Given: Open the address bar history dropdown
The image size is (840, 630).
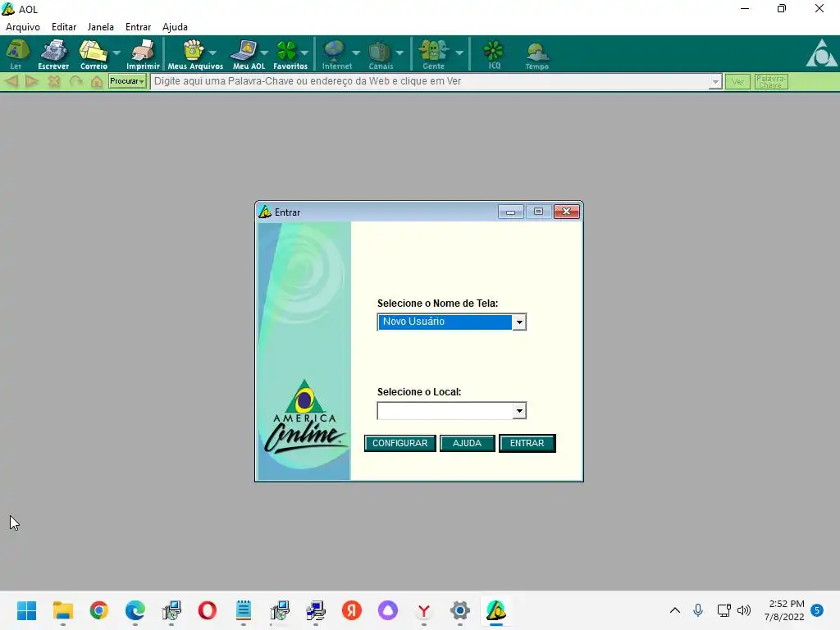Looking at the screenshot, I should click(715, 81).
